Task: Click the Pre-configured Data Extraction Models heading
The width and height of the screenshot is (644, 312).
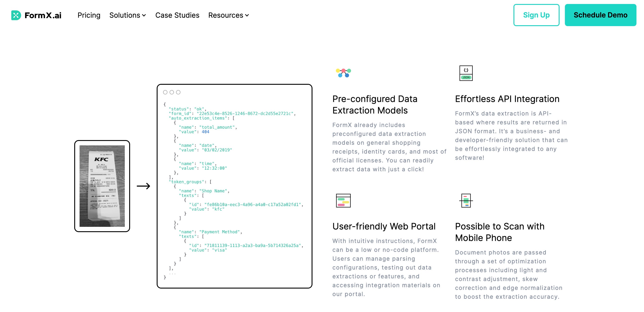Action: tap(375, 105)
